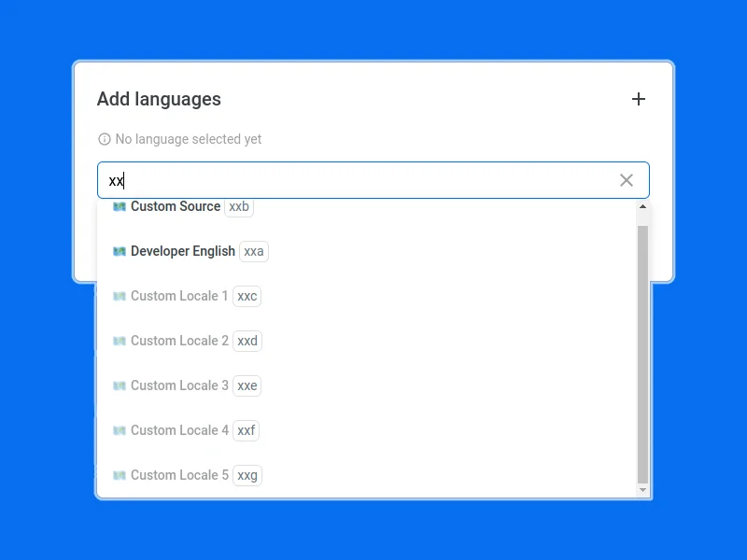
Task: Click the scroll up arrow in dropdown list
Action: click(642, 206)
